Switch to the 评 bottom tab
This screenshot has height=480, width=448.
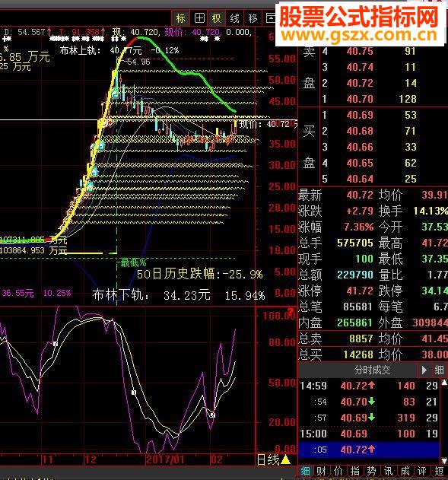point(422,472)
